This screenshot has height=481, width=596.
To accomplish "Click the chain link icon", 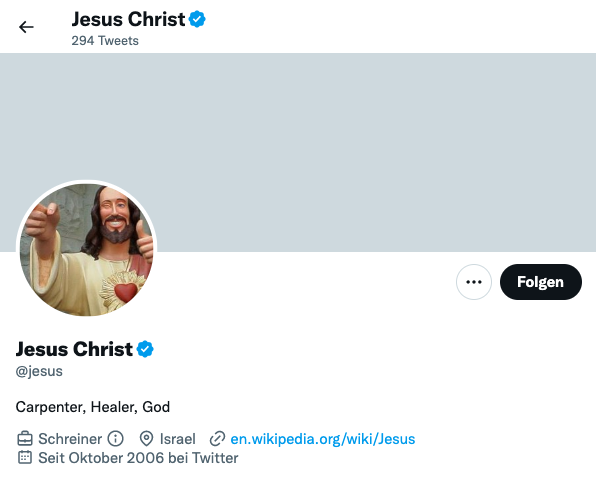I will [x=217, y=438].
